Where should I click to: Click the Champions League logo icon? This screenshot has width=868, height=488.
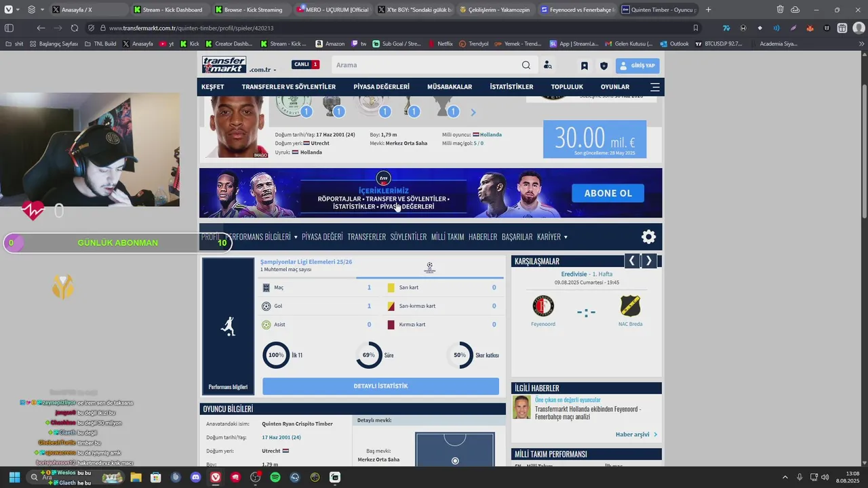click(429, 268)
